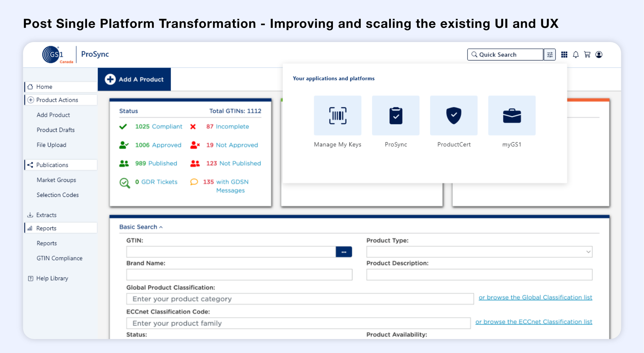The image size is (644, 353).
Task: Open the user account profile icon
Action: pyautogui.click(x=599, y=55)
